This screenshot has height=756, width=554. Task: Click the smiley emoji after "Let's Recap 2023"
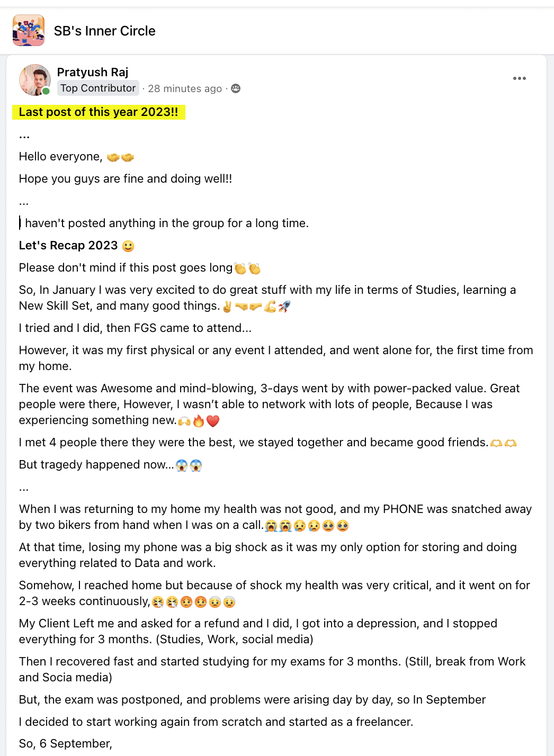[x=128, y=246]
